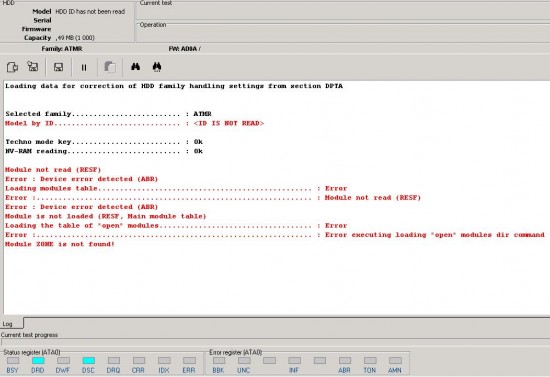Click 'Selected family' log line
Viewport: 550px width, 377px height.
pos(108,114)
